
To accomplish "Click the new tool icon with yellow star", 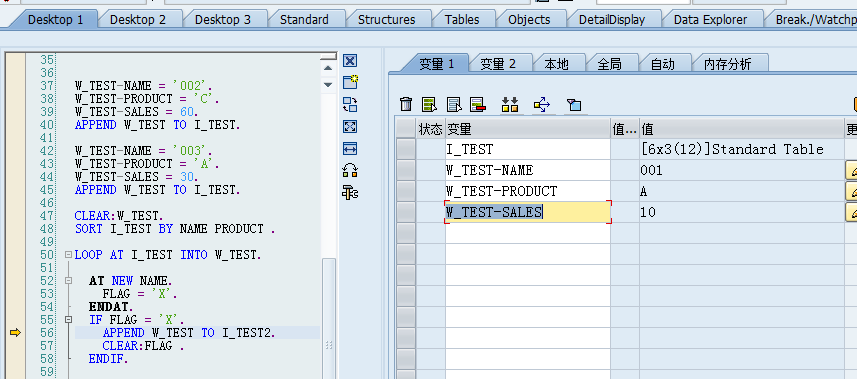I will [350, 82].
